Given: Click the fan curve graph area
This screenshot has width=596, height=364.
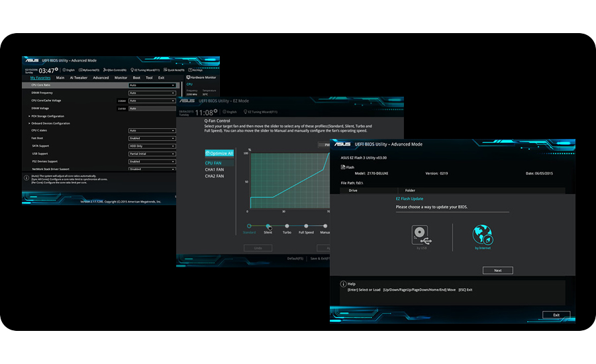Looking at the screenshot, I should 290,181.
